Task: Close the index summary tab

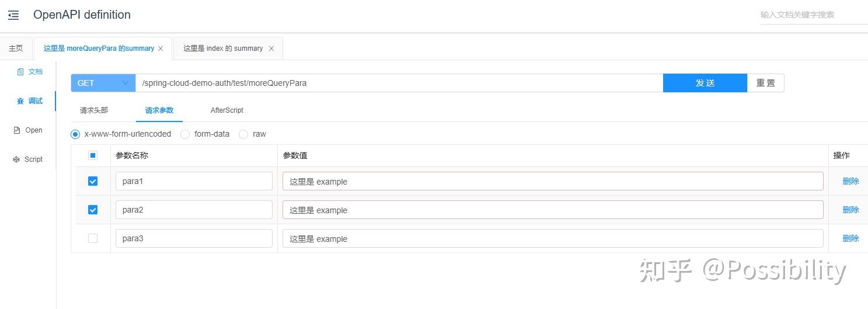Action: point(271,49)
